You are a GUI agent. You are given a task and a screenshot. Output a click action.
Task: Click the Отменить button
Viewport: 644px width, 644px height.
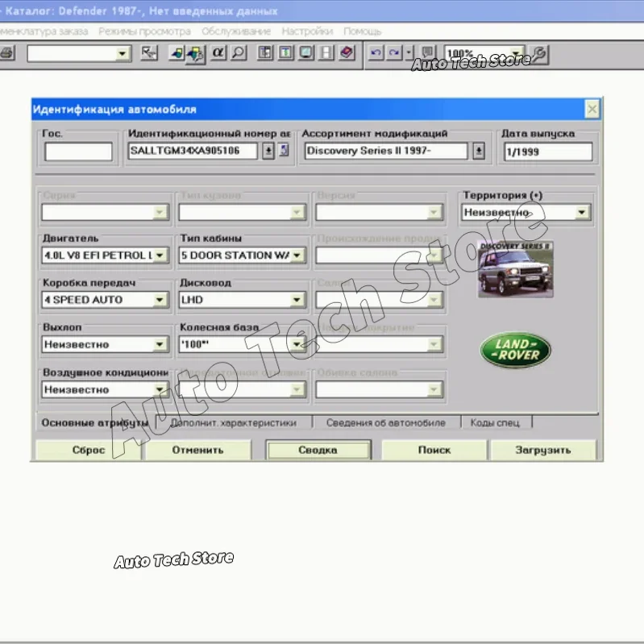(198, 450)
